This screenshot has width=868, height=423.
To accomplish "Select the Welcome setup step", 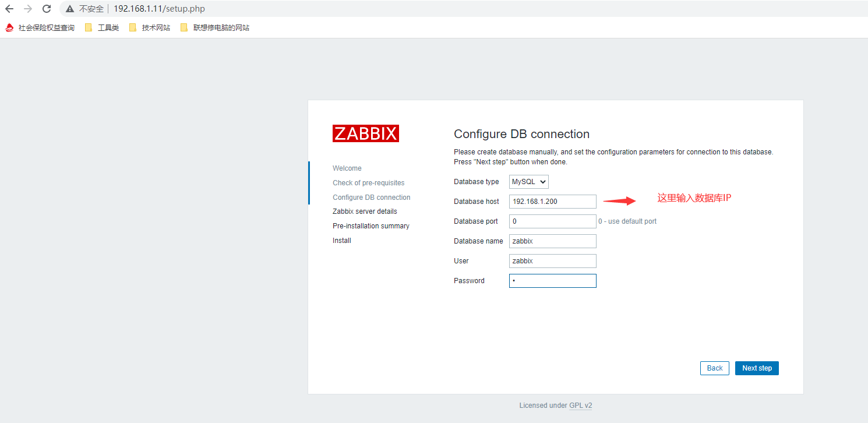I will point(347,168).
